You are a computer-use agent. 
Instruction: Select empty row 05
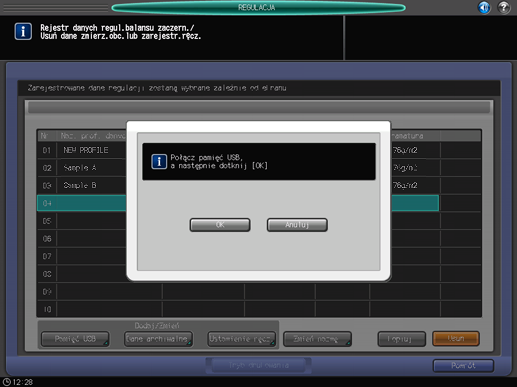259,221
